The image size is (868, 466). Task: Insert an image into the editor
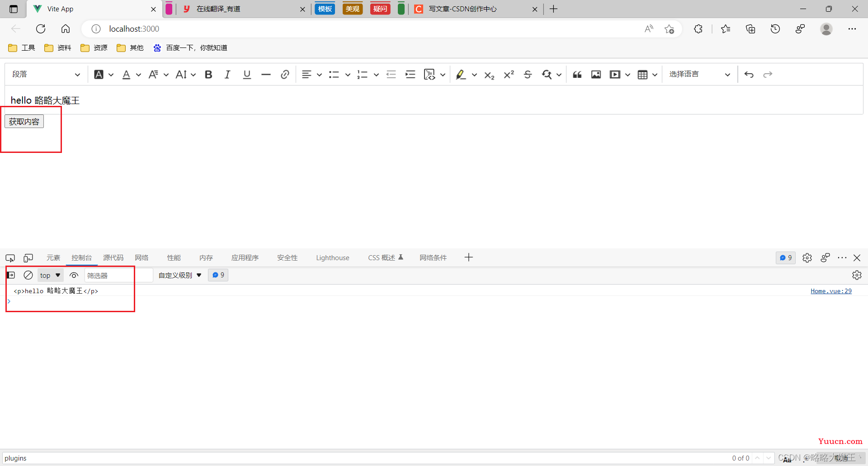pos(596,75)
